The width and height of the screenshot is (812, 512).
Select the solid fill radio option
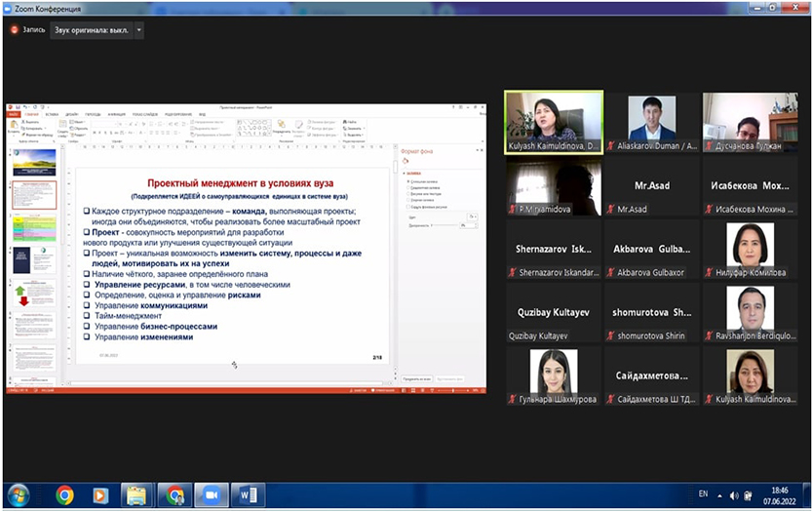(407, 182)
